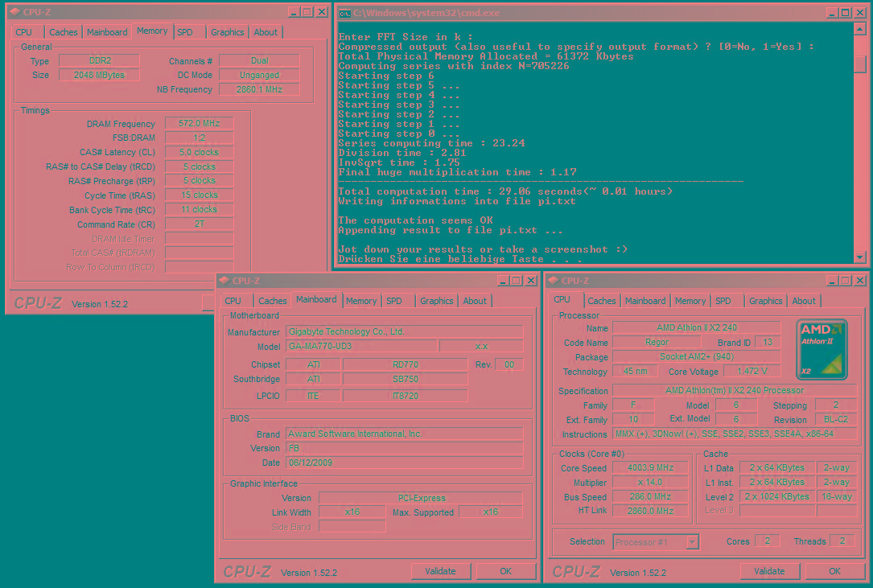Open About tab in Mainboard window
Image resolution: width=873 pixels, height=588 pixels.
click(475, 301)
